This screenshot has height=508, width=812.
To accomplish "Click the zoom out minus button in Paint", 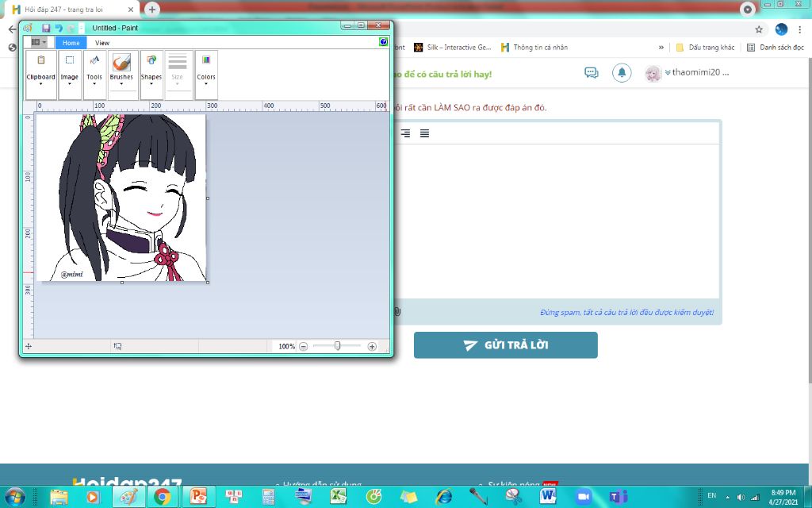I will pyautogui.click(x=304, y=347).
